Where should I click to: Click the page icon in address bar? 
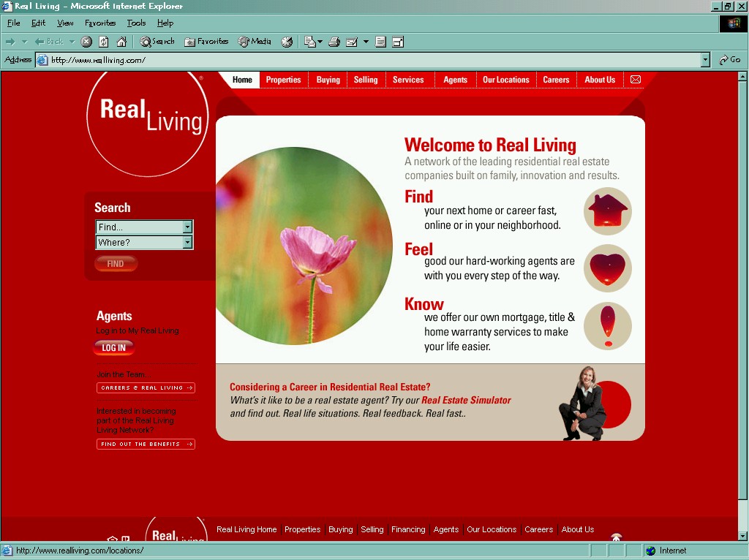point(42,60)
